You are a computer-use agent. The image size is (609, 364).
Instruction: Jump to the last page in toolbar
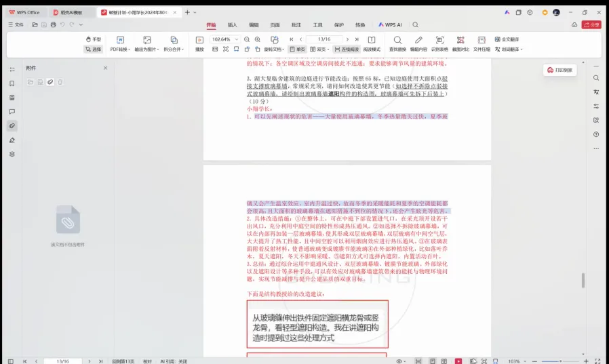point(357,39)
